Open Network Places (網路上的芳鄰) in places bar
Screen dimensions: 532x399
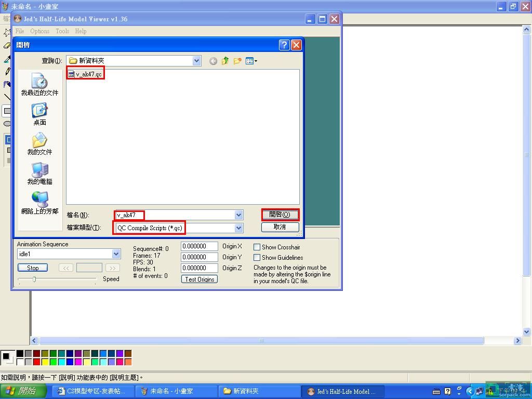click(x=39, y=203)
